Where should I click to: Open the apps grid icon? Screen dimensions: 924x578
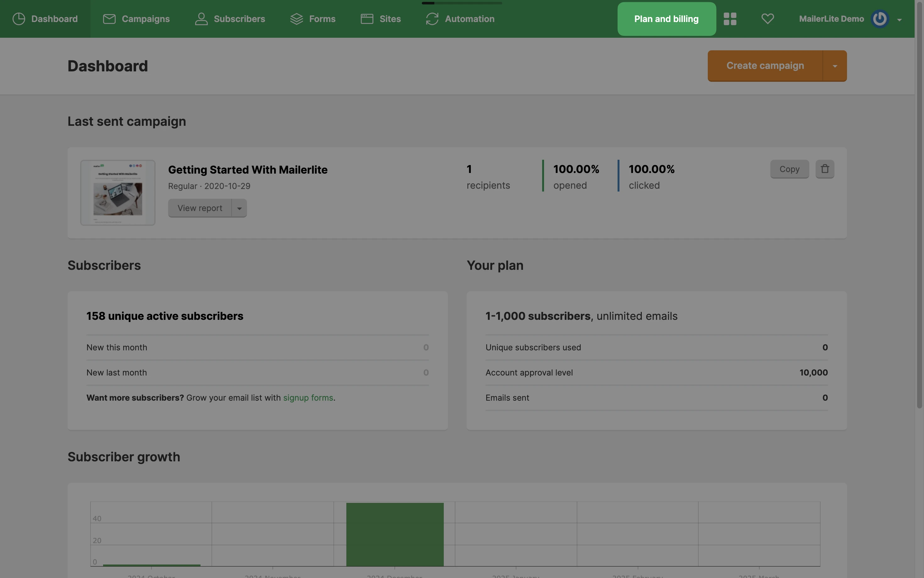click(x=730, y=19)
